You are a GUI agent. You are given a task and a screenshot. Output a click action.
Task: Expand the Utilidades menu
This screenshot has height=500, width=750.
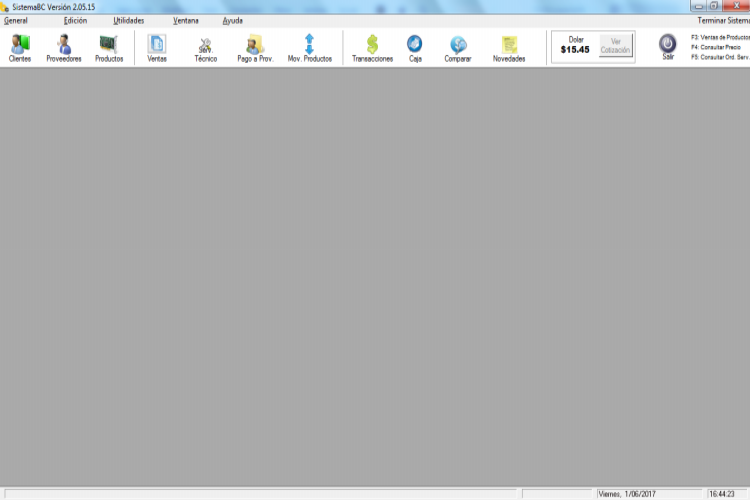(x=128, y=20)
